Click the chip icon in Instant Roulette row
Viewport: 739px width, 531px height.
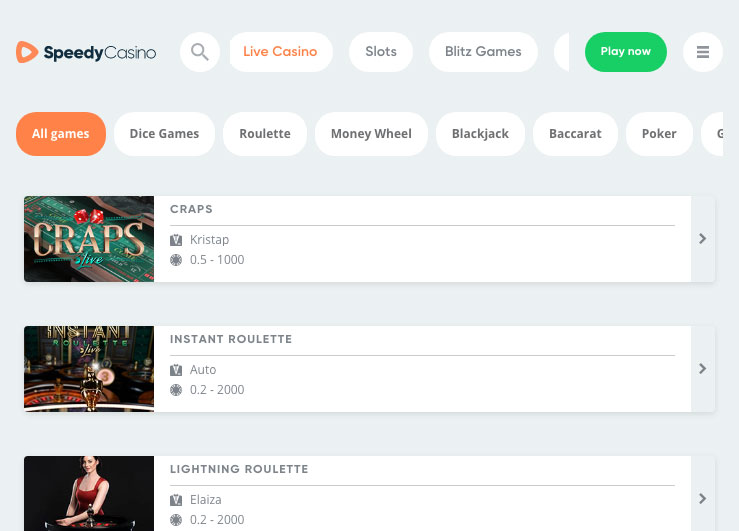(x=176, y=390)
